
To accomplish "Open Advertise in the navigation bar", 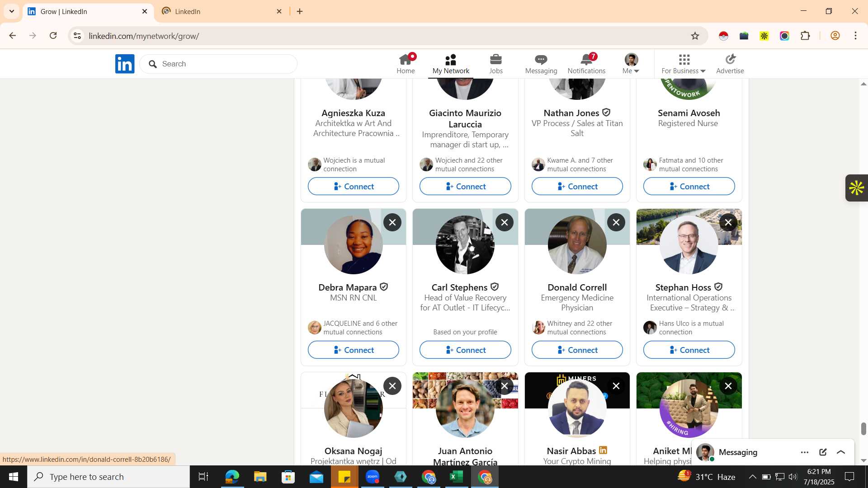I will [730, 64].
